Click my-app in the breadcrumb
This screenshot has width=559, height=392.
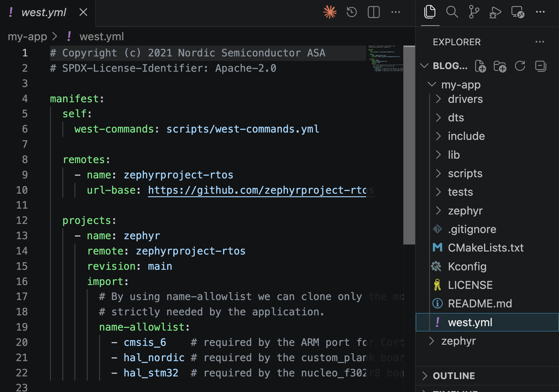click(27, 36)
